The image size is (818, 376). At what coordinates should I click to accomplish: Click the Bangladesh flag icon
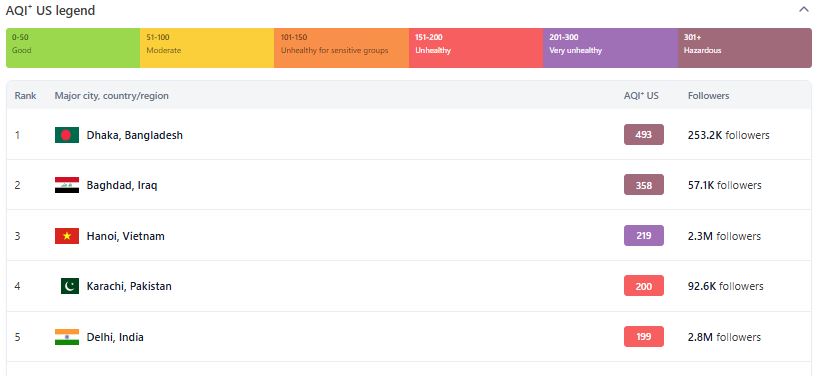click(x=67, y=135)
